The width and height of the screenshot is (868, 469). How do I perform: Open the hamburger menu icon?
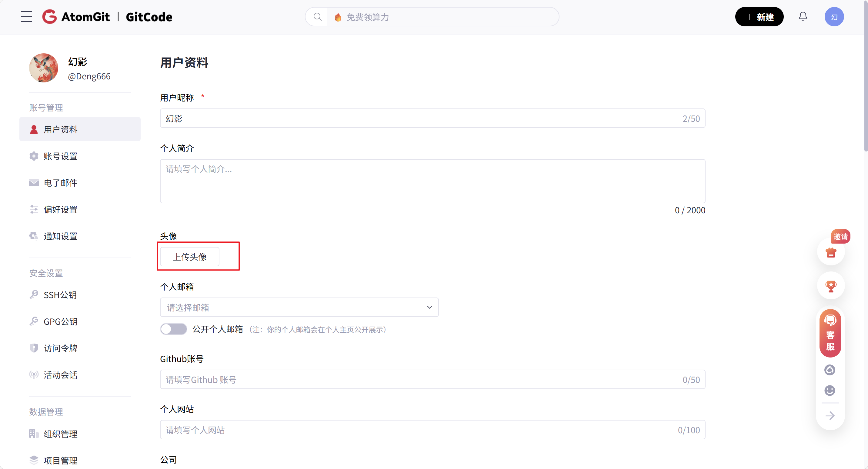[x=27, y=16]
